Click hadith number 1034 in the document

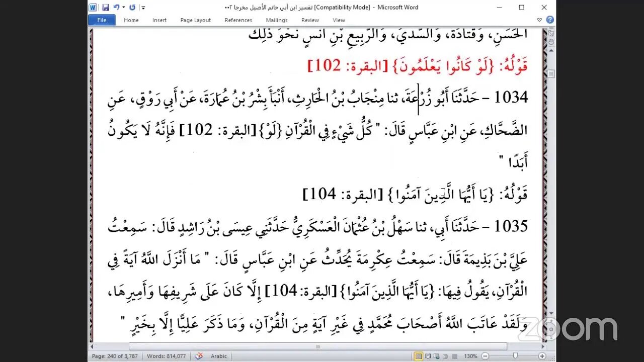pos(511,98)
